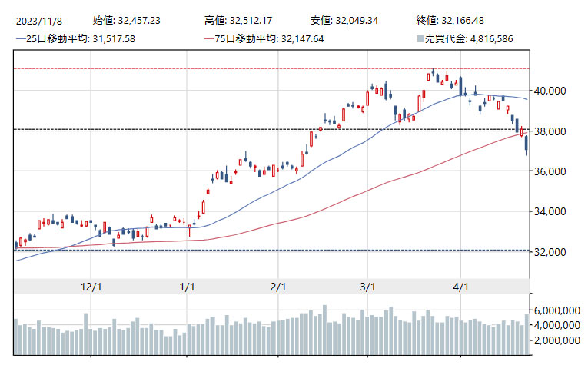Click the 34,000 price axis label
588x375 pixels.
550,211
